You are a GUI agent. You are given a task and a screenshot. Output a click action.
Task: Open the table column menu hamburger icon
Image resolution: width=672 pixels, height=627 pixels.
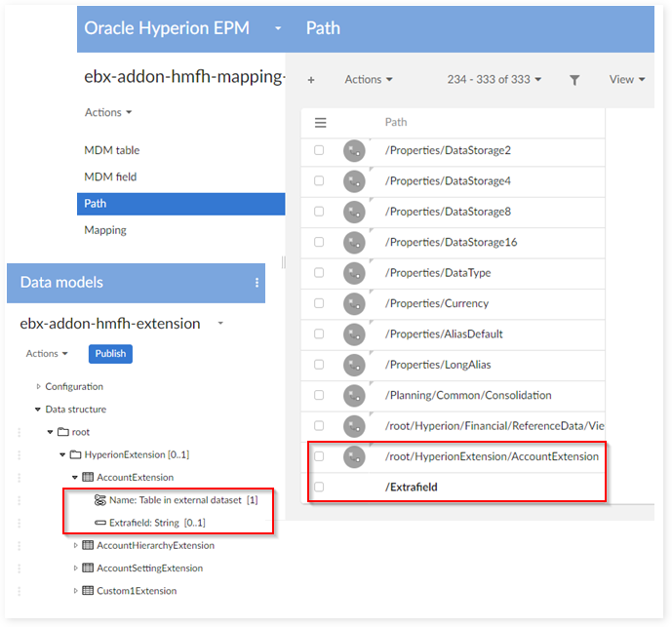(x=321, y=123)
